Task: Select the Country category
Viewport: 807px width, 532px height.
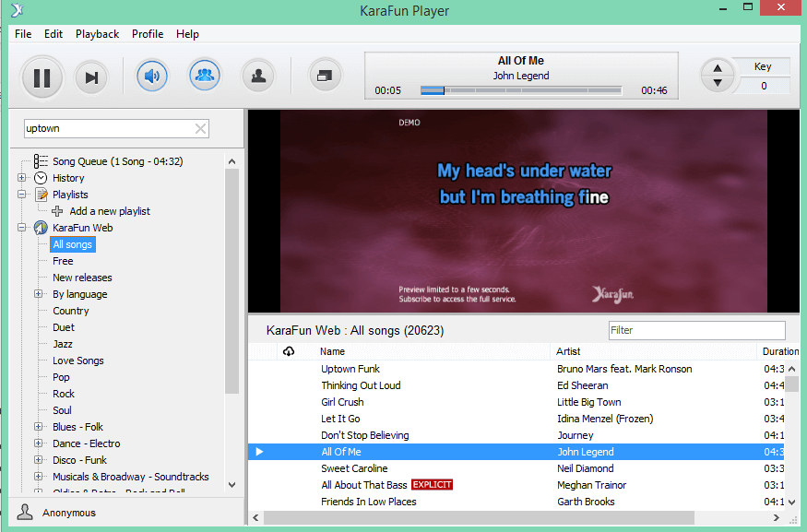Action: (70, 311)
